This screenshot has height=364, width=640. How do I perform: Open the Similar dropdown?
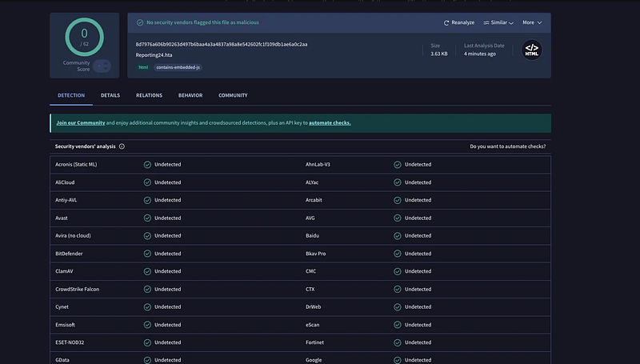tap(498, 22)
